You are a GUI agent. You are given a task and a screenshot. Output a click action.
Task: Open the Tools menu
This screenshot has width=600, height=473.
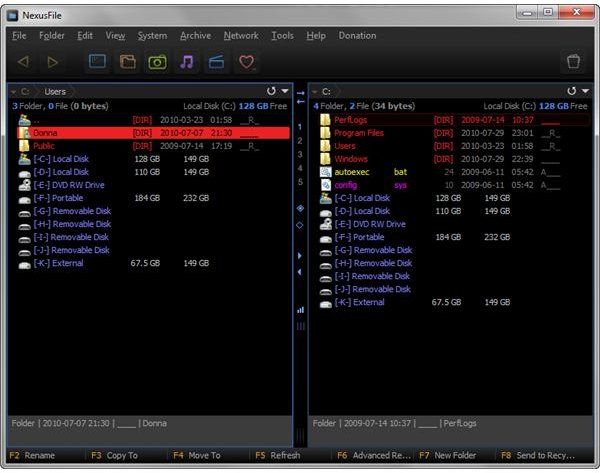tap(282, 36)
